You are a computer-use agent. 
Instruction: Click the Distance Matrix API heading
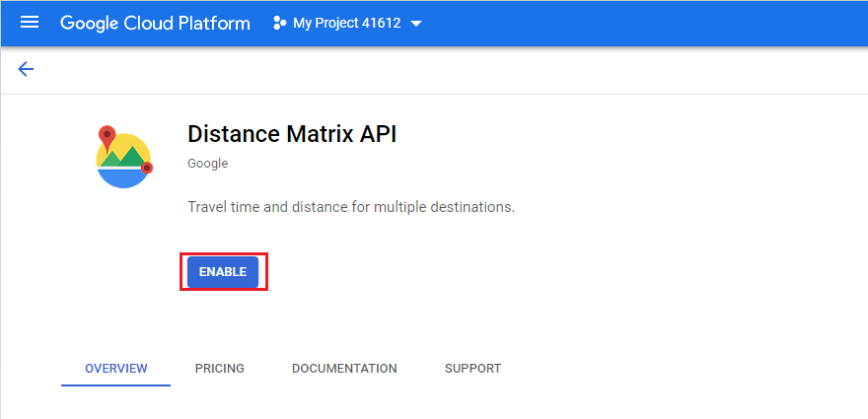point(292,133)
